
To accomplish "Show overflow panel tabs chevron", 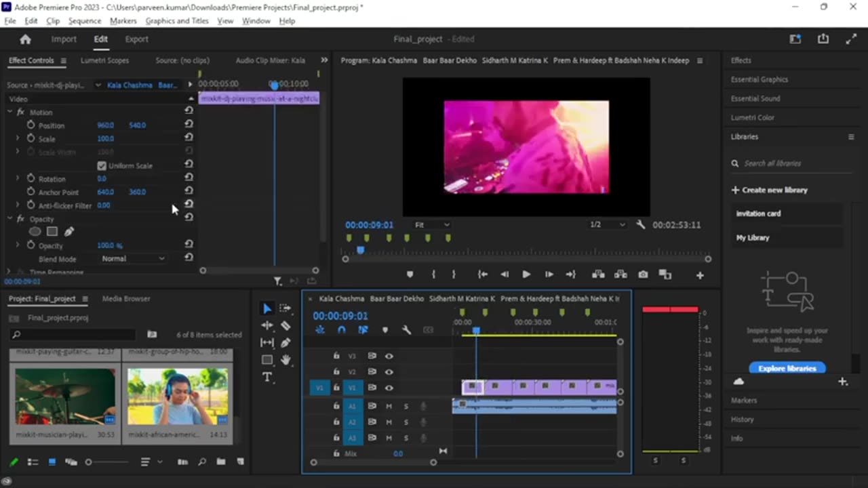I will click(x=324, y=60).
